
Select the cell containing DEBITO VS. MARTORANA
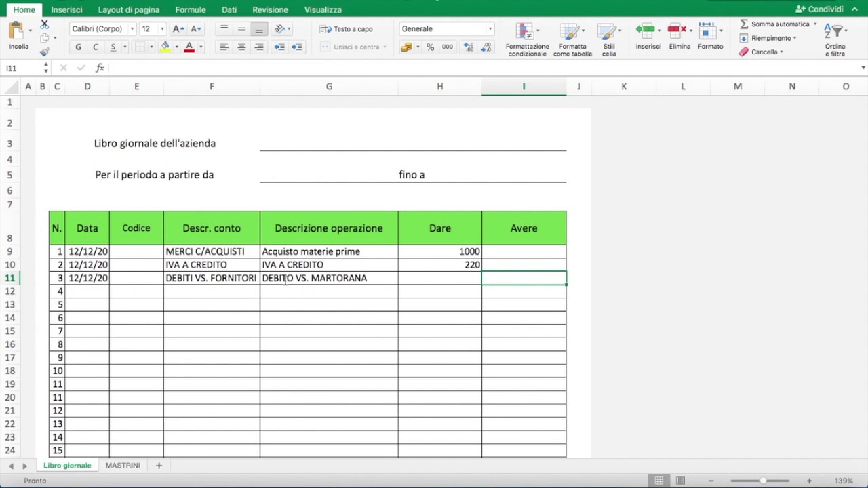[x=329, y=278]
